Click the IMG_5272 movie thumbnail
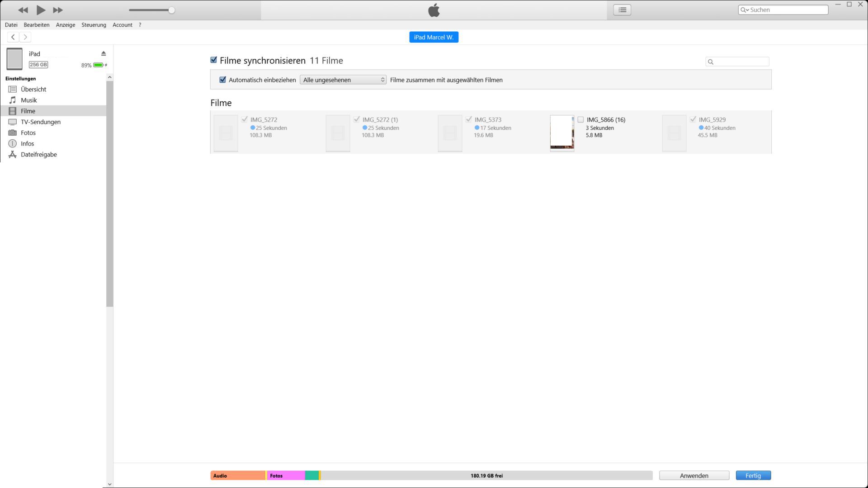The width and height of the screenshot is (868, 488). 226,133
